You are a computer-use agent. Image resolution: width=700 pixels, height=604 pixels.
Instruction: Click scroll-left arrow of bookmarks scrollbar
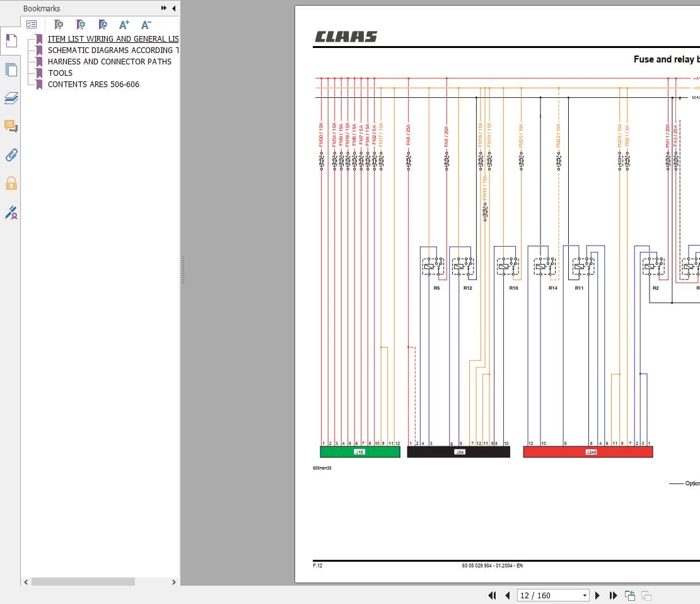[26, 582]
